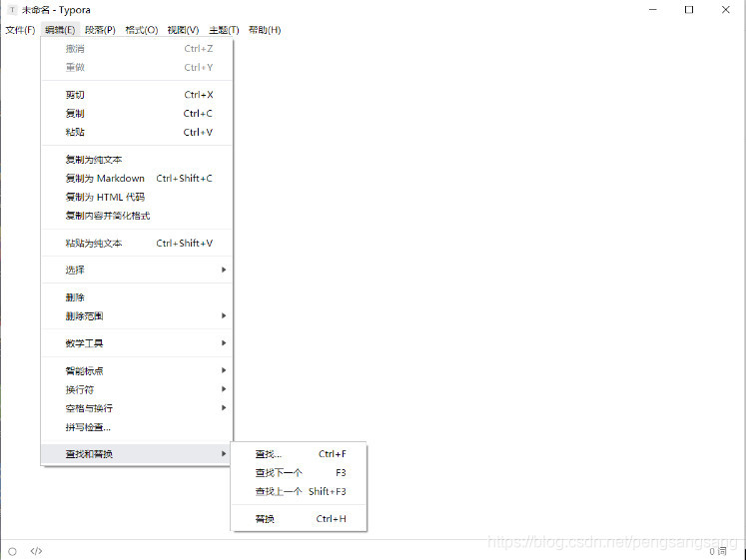Expand the 删除范围 submenu
Viewport: 746px width, 560px height.
(x=137, y=316)
